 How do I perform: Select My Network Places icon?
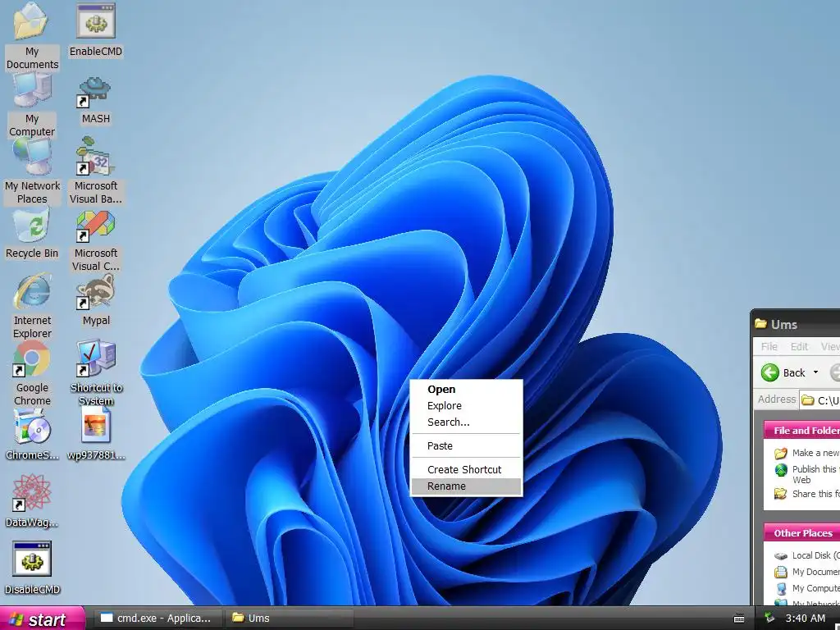(x=32, y=171)
